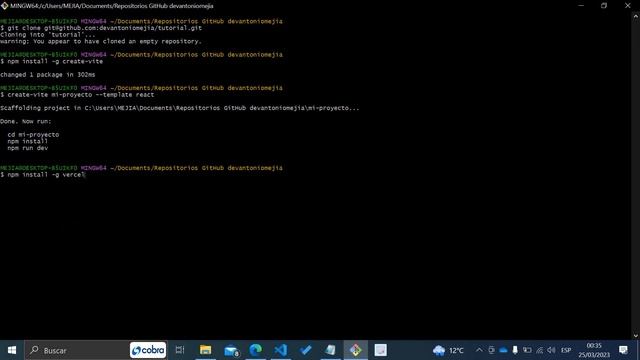Click the 'Scaffolding project in' output line
The image size is (640, 360).
pos(180,108)
